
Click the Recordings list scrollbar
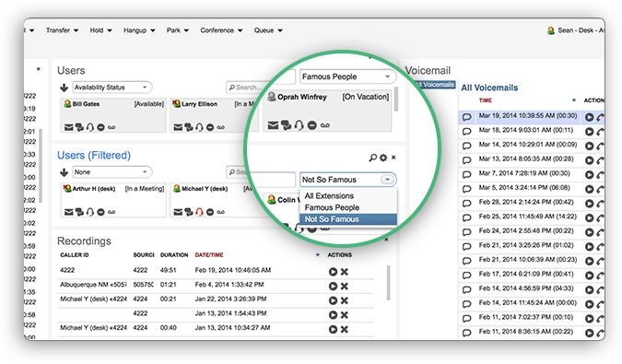388,283
